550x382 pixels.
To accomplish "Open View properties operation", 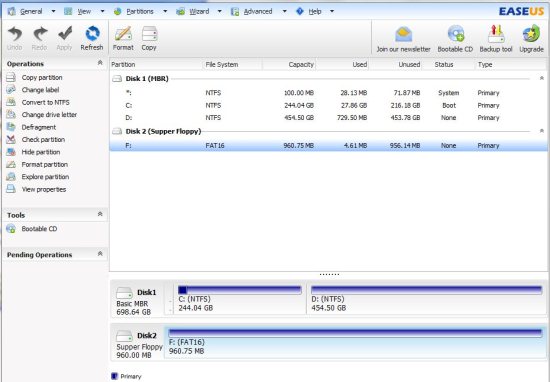I will pos(44,189).
